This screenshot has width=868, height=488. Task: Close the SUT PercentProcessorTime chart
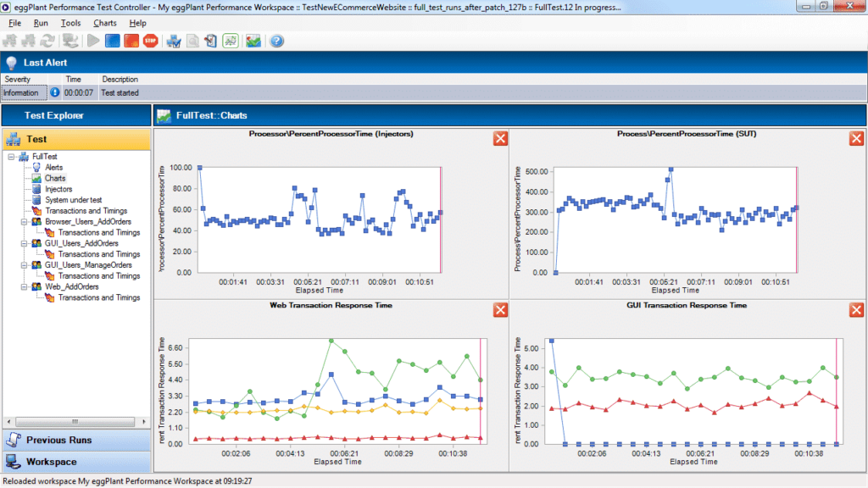(x=856, y=138)
